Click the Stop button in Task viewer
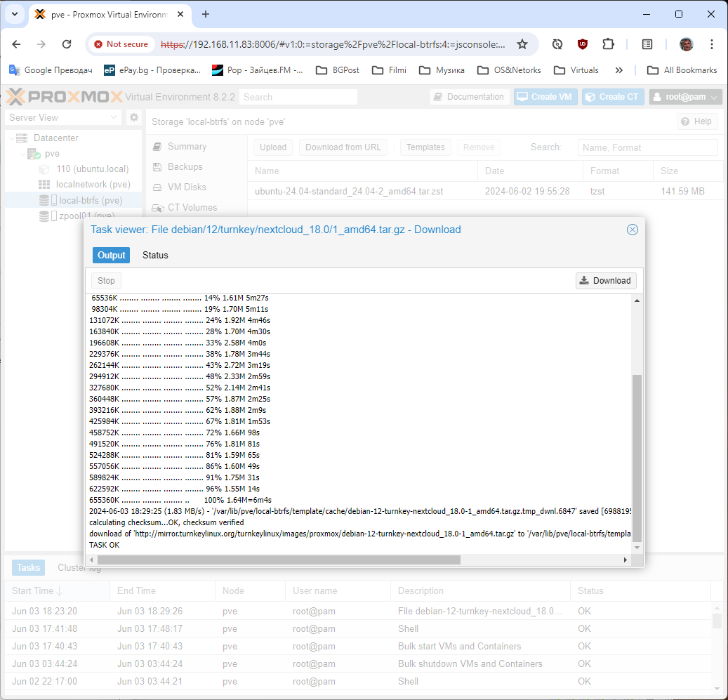 click(x=106, y=280)
